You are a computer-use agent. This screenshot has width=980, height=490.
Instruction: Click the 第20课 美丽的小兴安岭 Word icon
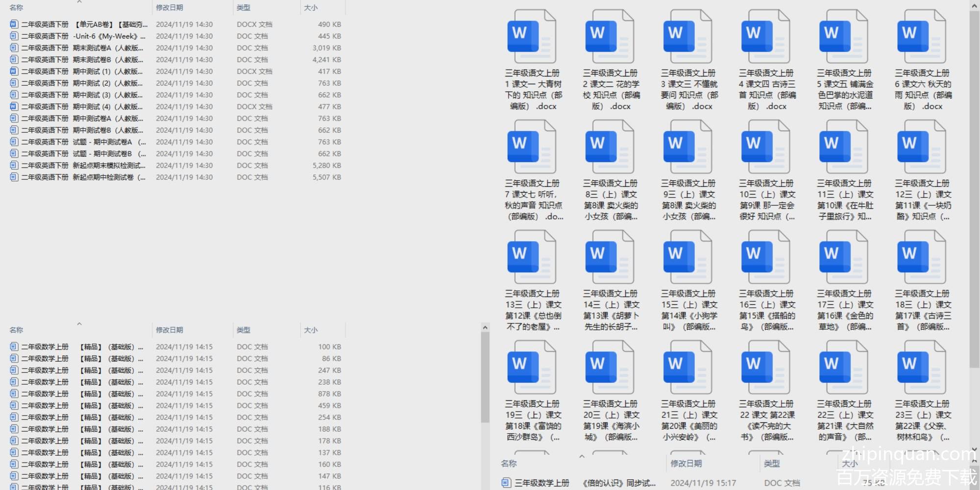(x=687, y=368)
